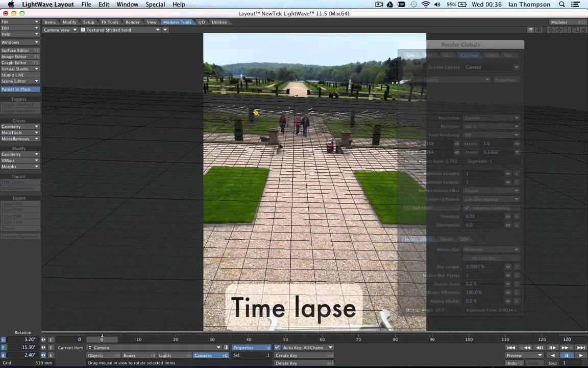
Task: Select the Cameras item mode
Action: point(211,355)
